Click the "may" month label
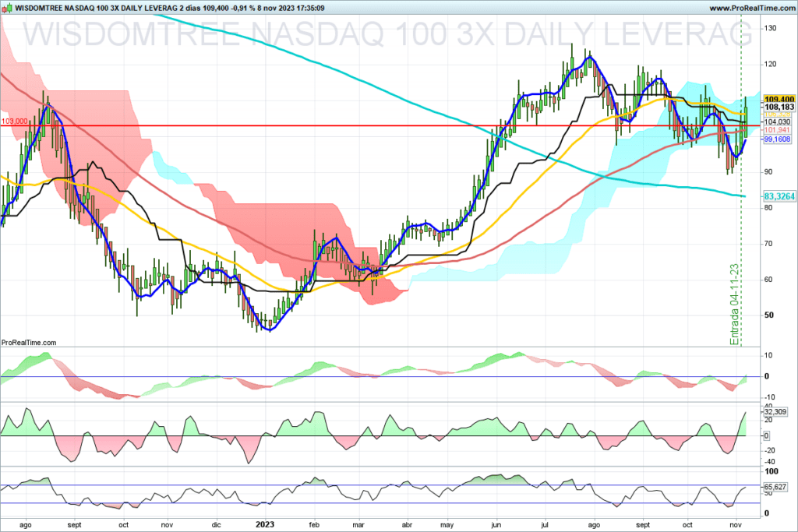Image resolution: width=798 pixels, height=532 pixels. [x=447, y=525]
